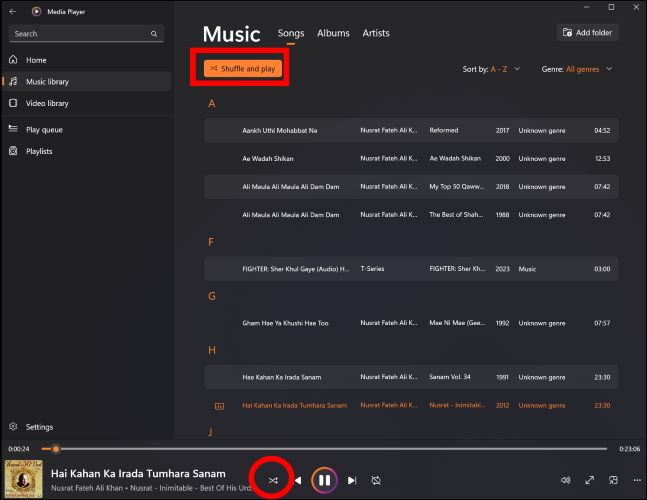Image resolution: width=647 pixels, height=500 pixels.
Task: Select song Ae Wadah Shikan
Action: (x=411, y=158)
